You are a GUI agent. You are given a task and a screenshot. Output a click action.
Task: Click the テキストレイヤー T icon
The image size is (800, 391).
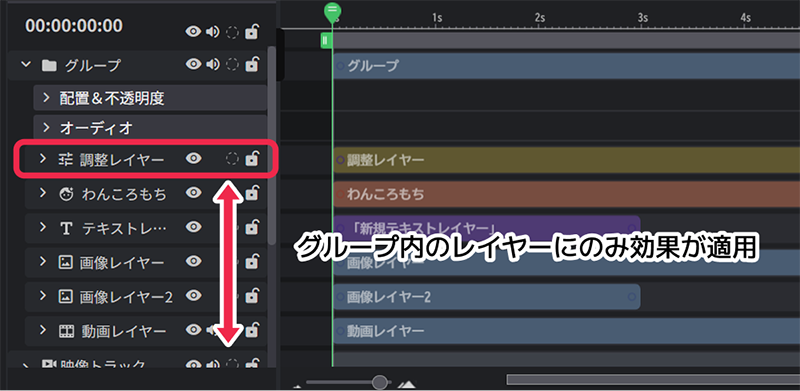coord(66,228)
